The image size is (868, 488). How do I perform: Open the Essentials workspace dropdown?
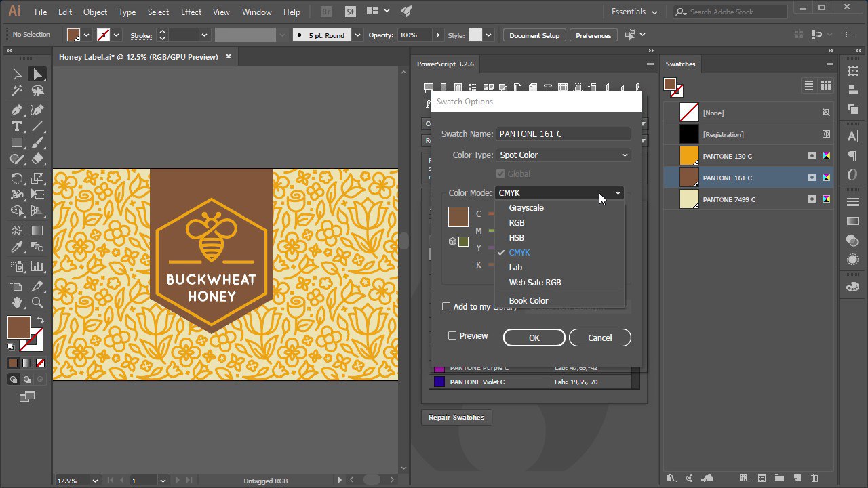pos(635,12)
